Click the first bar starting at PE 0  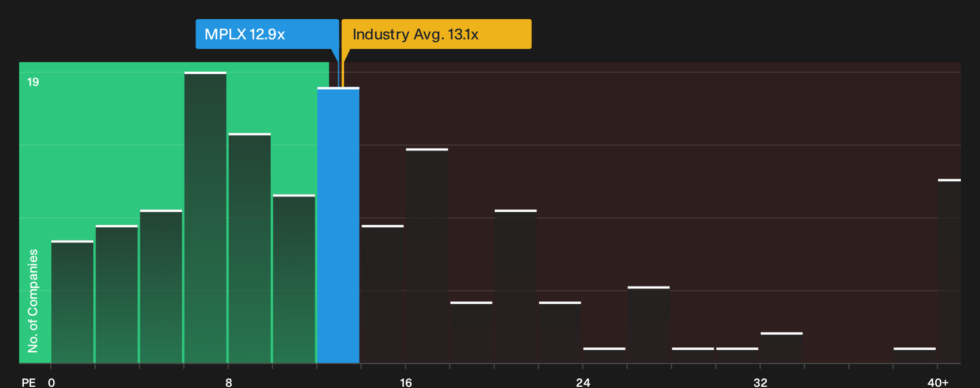[x=72, y=302]
